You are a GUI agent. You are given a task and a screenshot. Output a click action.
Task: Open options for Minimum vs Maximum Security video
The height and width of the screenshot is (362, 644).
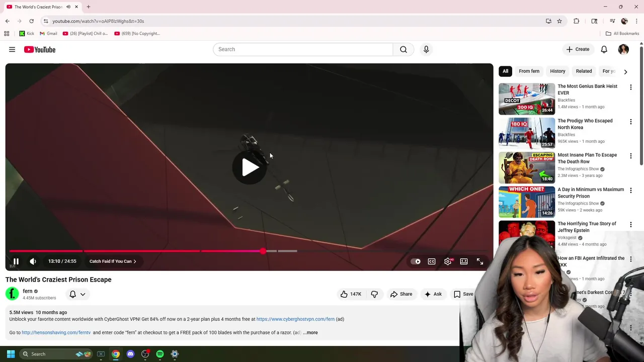point(630,191)
